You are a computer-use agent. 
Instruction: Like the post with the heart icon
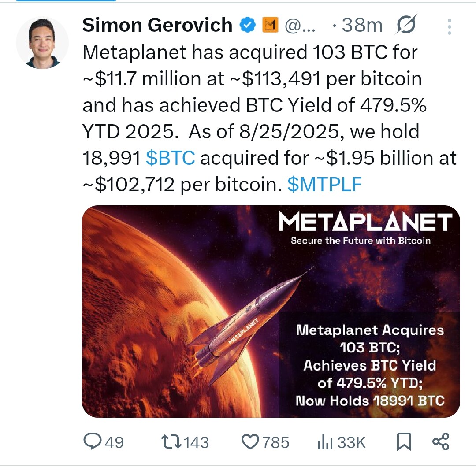[250, 442]
